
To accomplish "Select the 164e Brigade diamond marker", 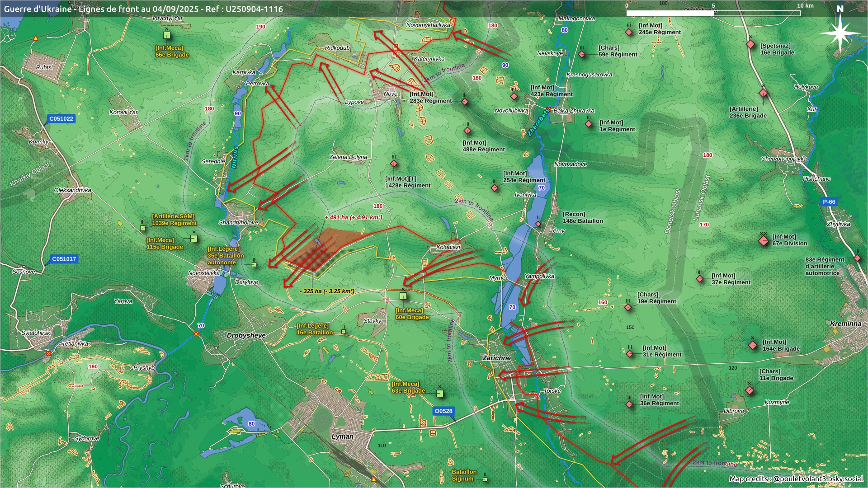I will [x=753, y=345].
